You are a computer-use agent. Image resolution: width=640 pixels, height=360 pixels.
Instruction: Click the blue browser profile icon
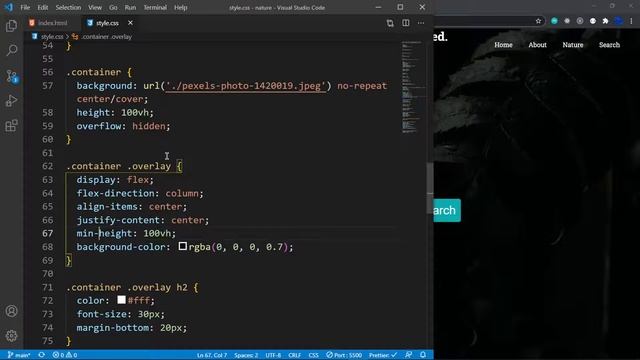point(619,21)
